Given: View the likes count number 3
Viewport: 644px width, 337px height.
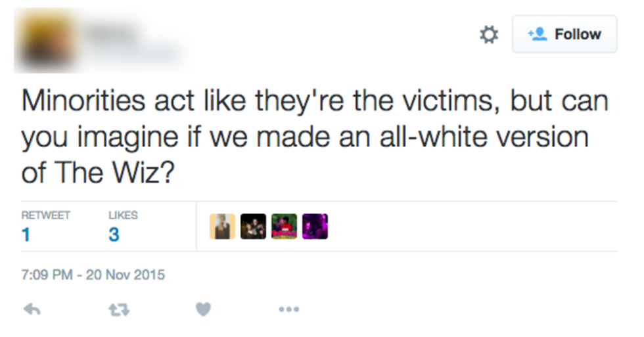Looking at the screenshot, I should (114, 235).
